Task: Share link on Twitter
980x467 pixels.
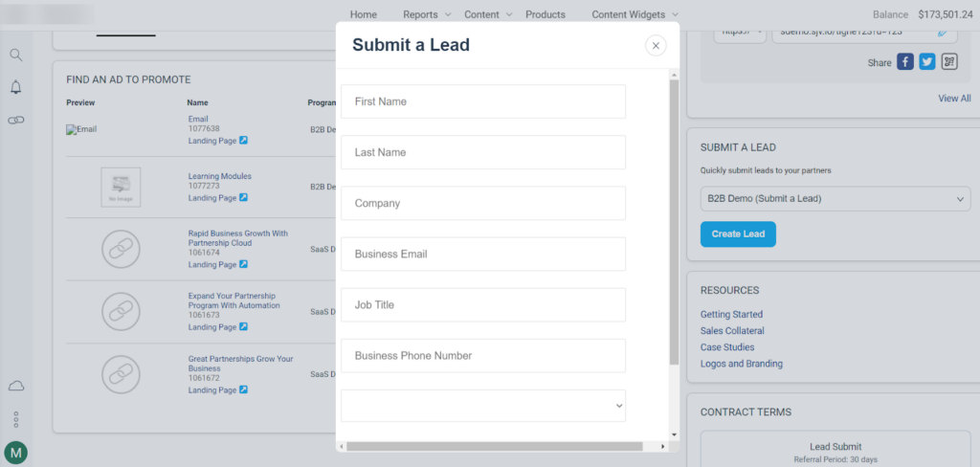Action: click(927, 62)
